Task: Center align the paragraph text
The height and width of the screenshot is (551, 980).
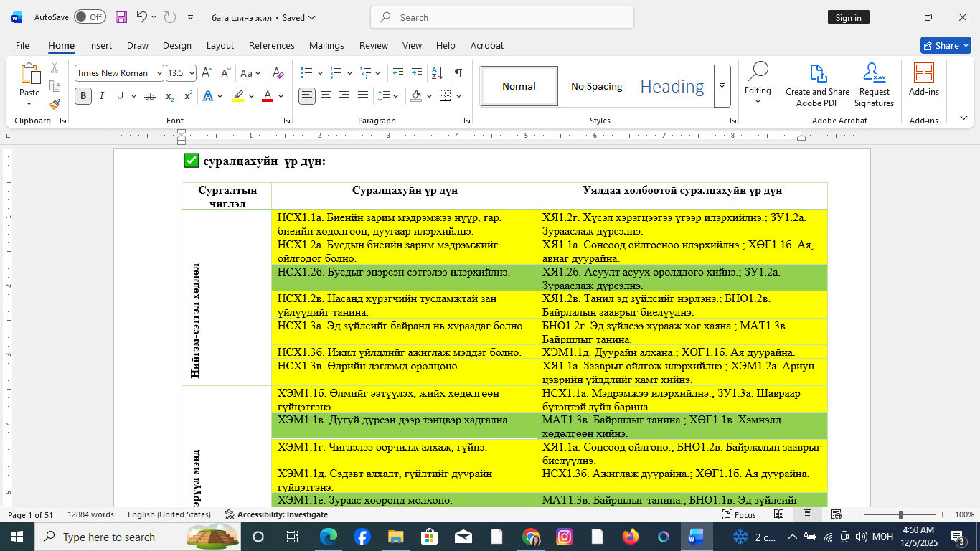Action: (x=326, y=96)
